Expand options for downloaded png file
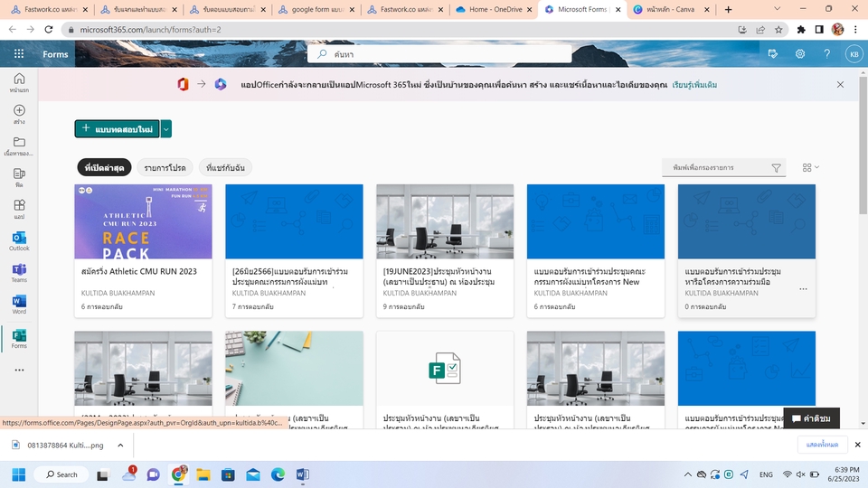 [x=120, y=445]
